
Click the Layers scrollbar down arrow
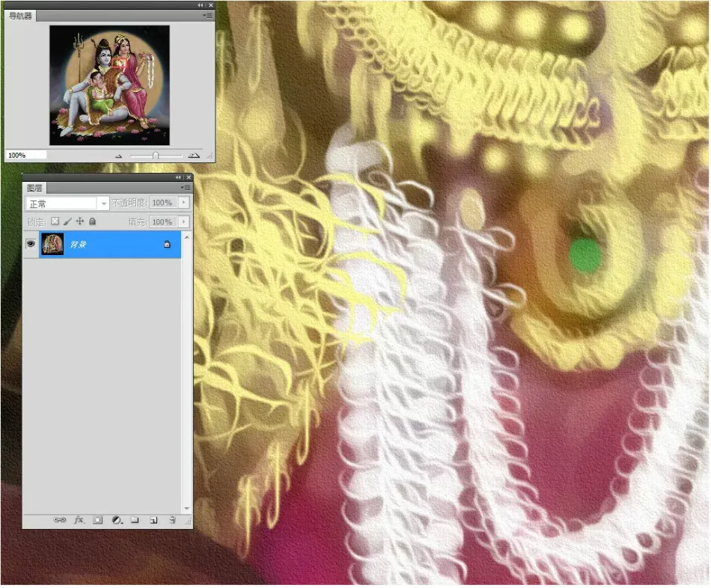[187, 508]
